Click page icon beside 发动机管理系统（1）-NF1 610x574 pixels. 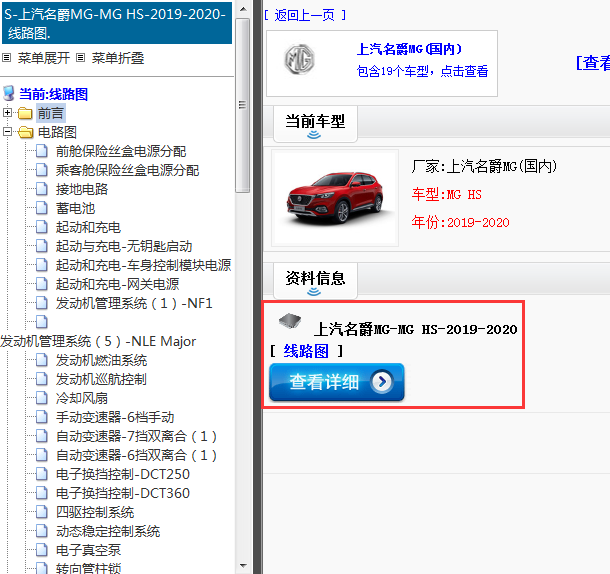click(42, 303)
